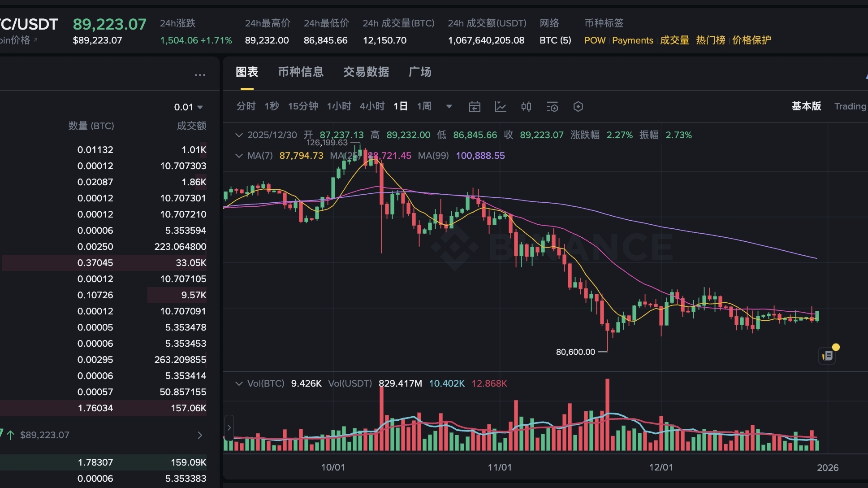Open the 0.01 price precision dropdown

coord(188,107)
